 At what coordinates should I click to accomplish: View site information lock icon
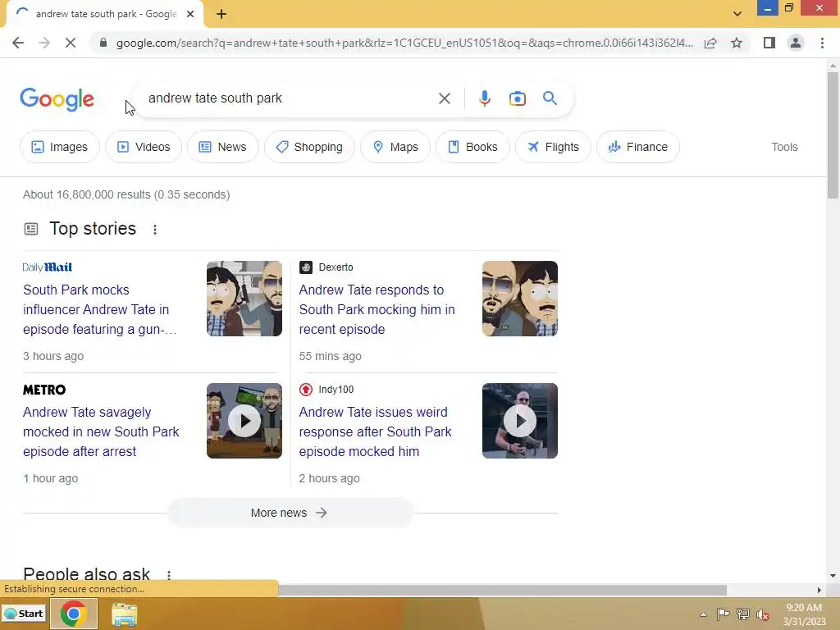[103, 43]
